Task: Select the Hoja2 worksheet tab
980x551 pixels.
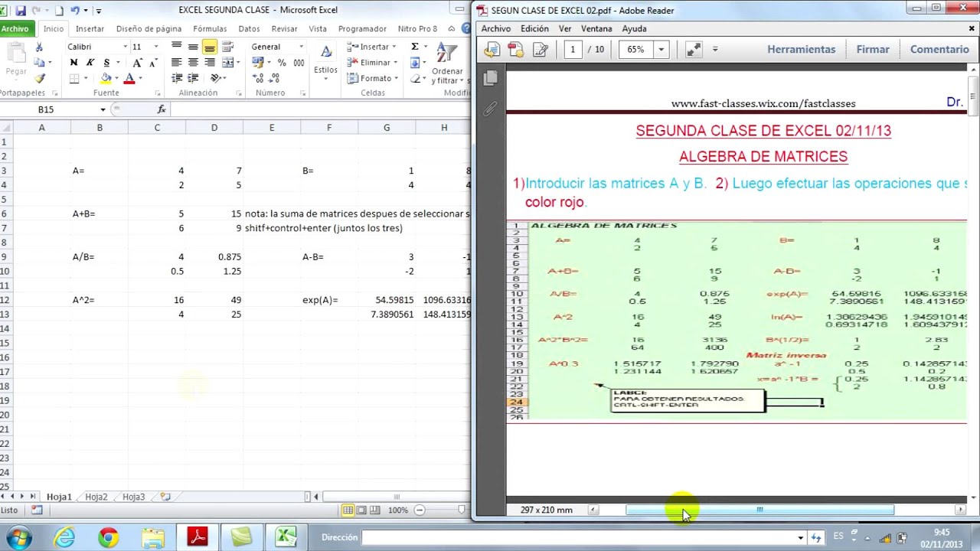Action: tap(96, 497)
